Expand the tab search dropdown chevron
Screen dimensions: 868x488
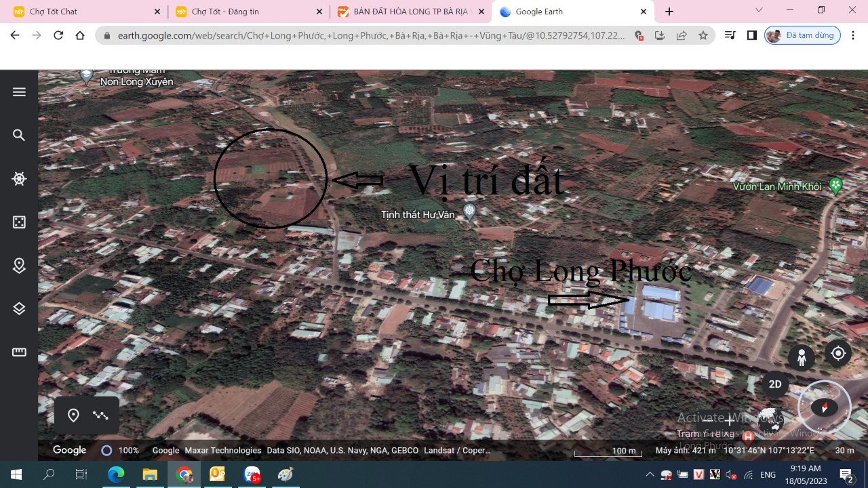click(759, 10)
